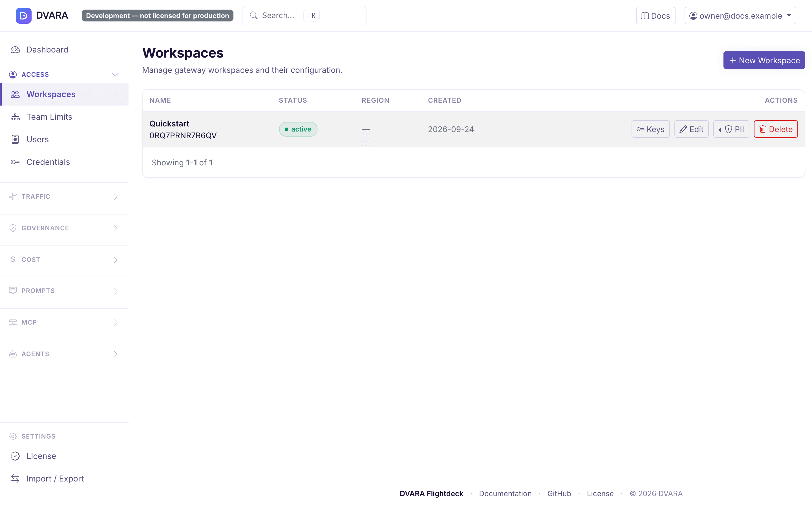Expand the MCP section chevron
The width and height of the screenshot is (812, 508).
115,323
